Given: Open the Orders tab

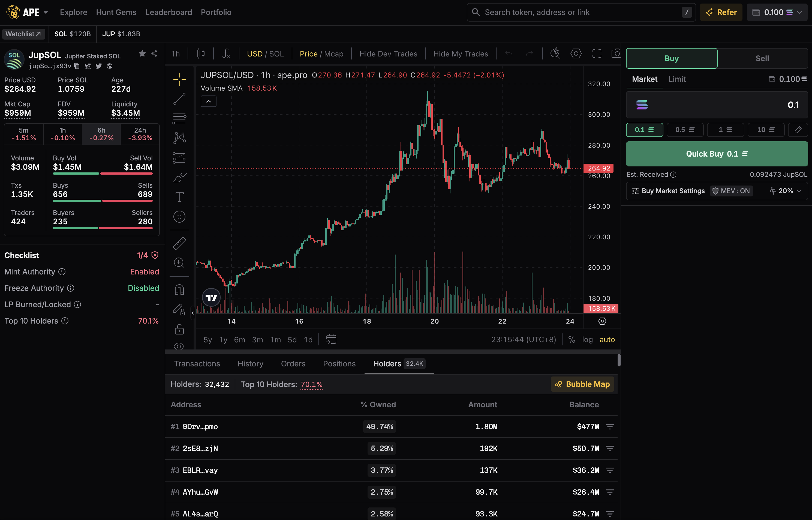Looking at the screenshot, I should coord(293,364).
